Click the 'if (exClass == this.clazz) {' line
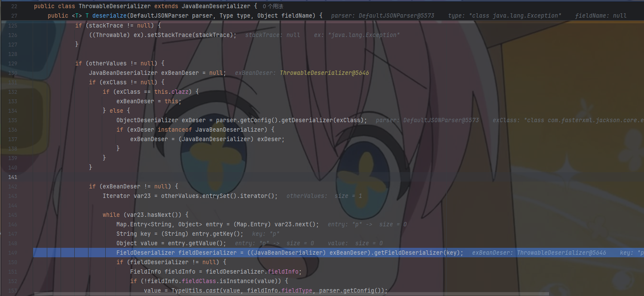The width and height of the screenshot is (644, 296). (x=151, y=92)
